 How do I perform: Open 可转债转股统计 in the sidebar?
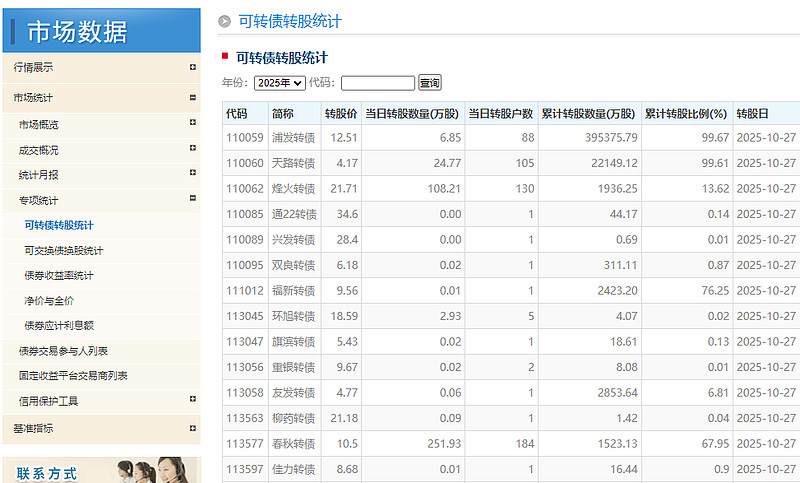59,225
